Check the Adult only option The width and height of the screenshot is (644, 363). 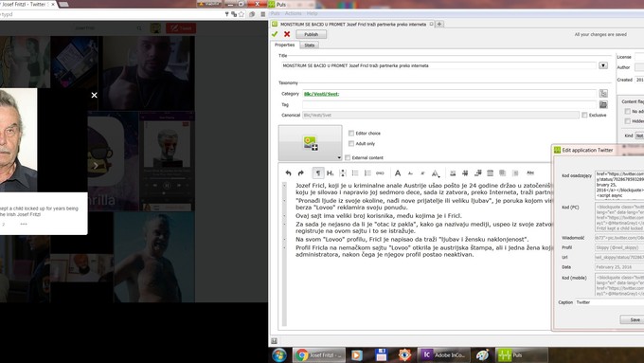coord(351,143)
